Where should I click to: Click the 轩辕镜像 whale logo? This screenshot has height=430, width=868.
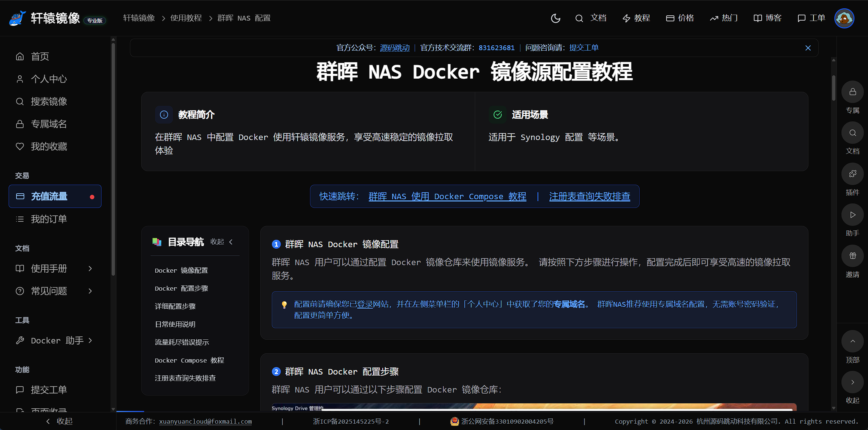(x=17, y=18)
